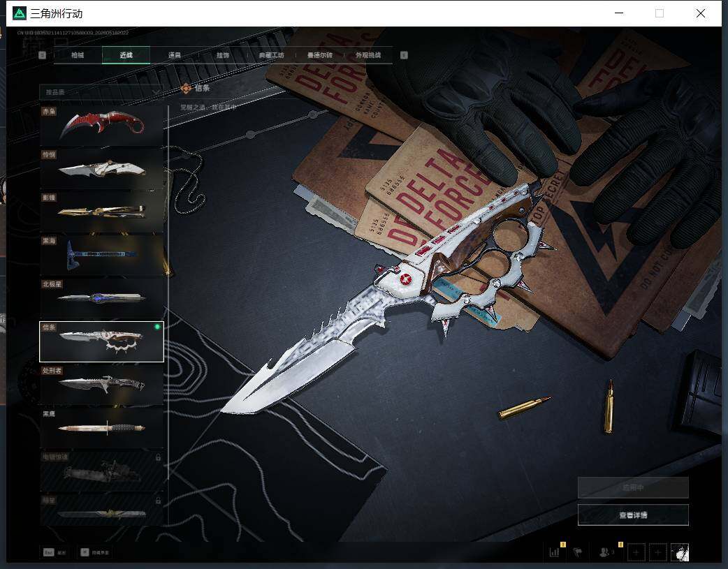Screen dimensions: 728x569
Task: Select the locked winged blade skin at list bottom
Action: (x=102, y=510)
